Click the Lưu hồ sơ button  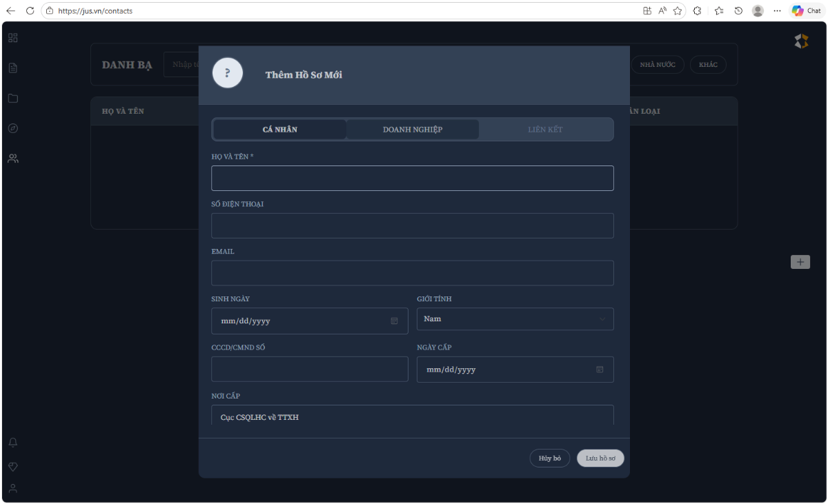click(x=600, y=458)
